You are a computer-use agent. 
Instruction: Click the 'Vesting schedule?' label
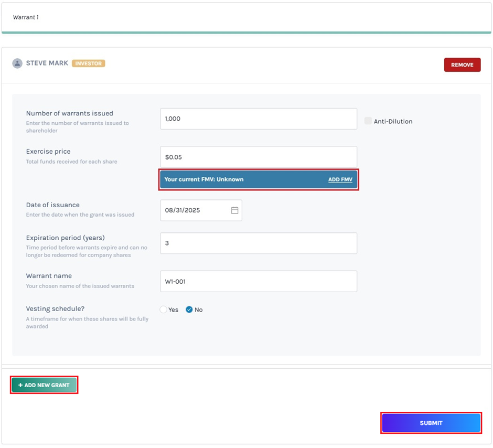point(55,309)
